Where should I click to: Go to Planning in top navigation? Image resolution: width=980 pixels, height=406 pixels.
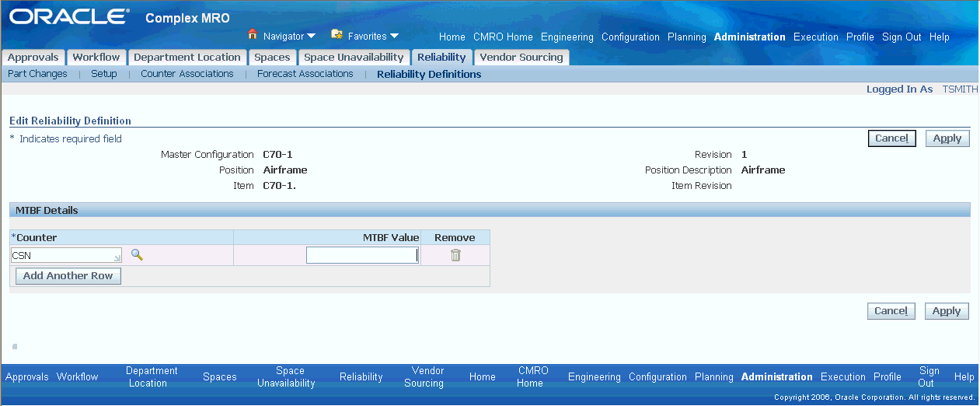[x=687, y=37]
